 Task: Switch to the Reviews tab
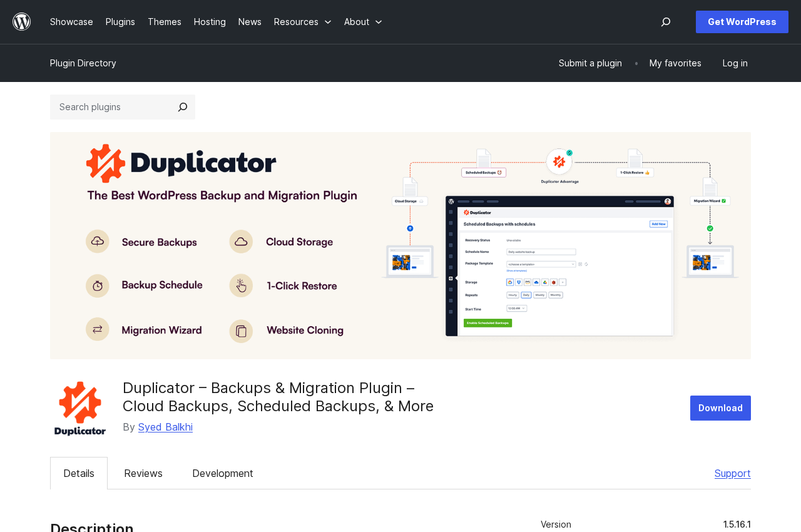tap(143, 473)
